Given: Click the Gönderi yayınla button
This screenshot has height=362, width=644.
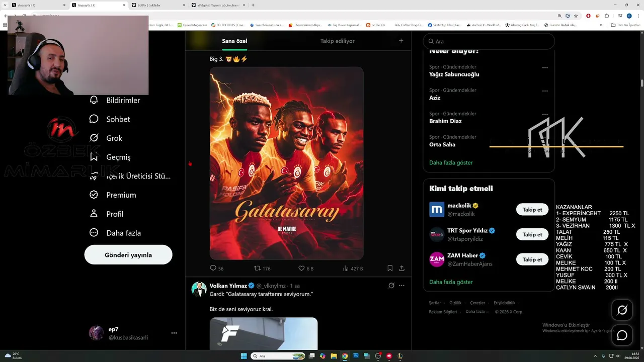Looking at the screenshot, I should coord(128,255).
